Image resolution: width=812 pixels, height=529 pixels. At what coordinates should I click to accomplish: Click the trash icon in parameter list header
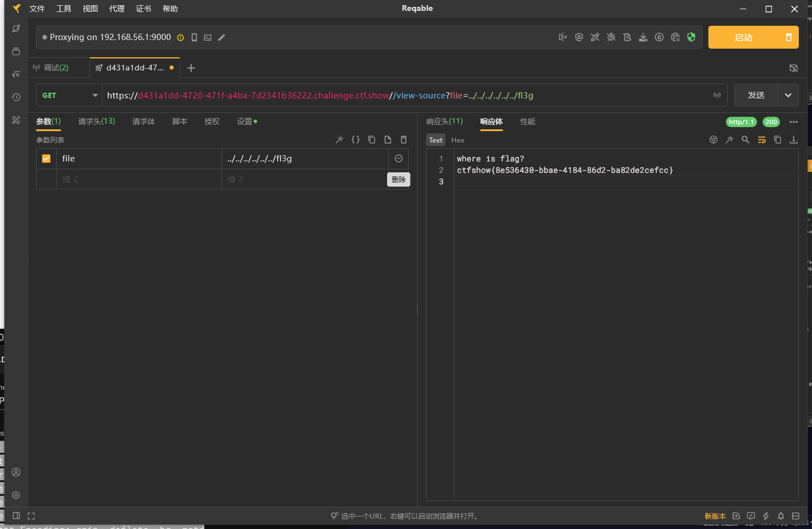(404, 140)
